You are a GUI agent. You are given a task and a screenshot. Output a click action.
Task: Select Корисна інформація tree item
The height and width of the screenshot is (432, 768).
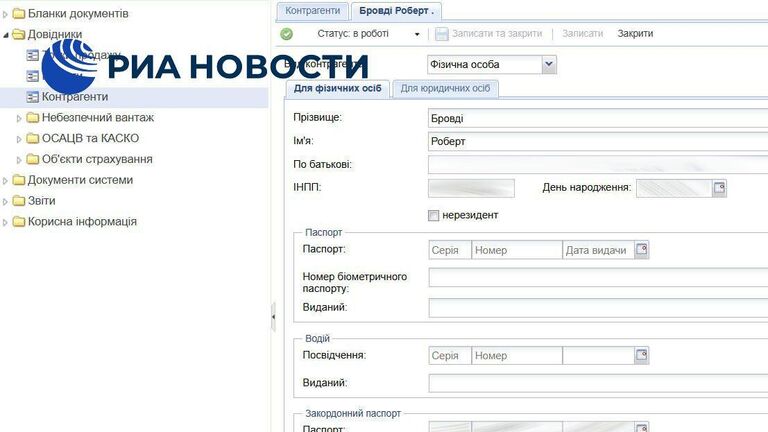82,222
